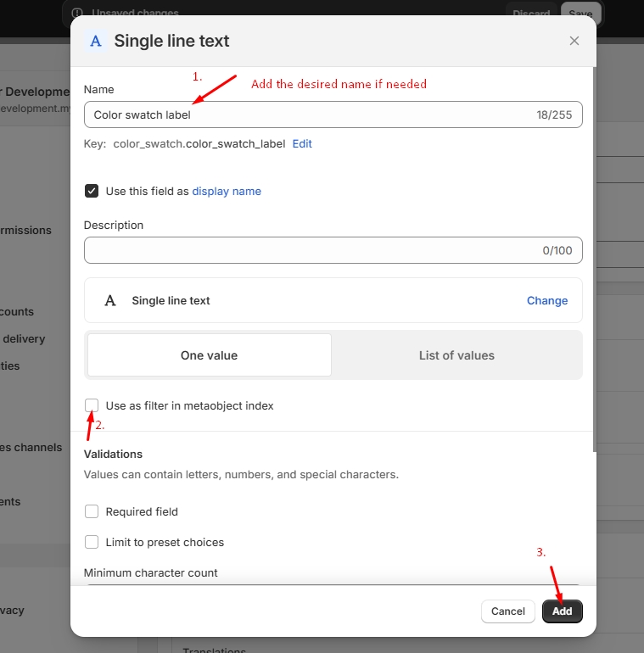Screen dimensions: 644x653
Task: Close the Single line text dialog
Action: coord(574,41)
